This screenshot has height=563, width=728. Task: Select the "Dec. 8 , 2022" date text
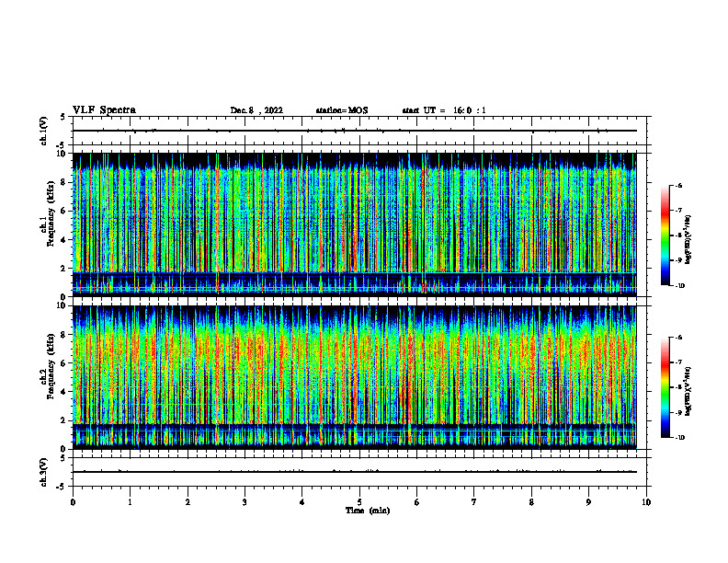click(256, 110)
